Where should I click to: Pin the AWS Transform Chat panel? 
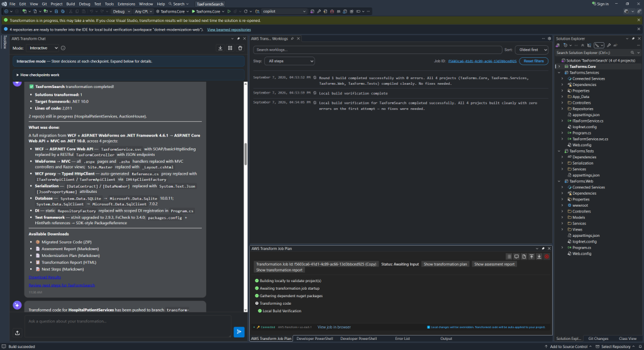pos(238,38)
